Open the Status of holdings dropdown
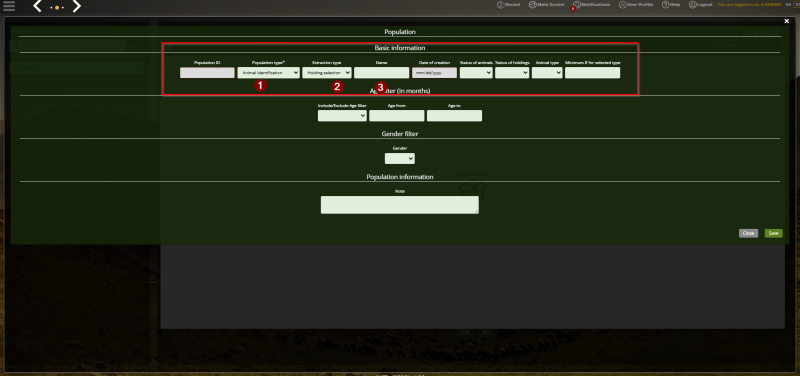The image size is (800, 376). 512,73
